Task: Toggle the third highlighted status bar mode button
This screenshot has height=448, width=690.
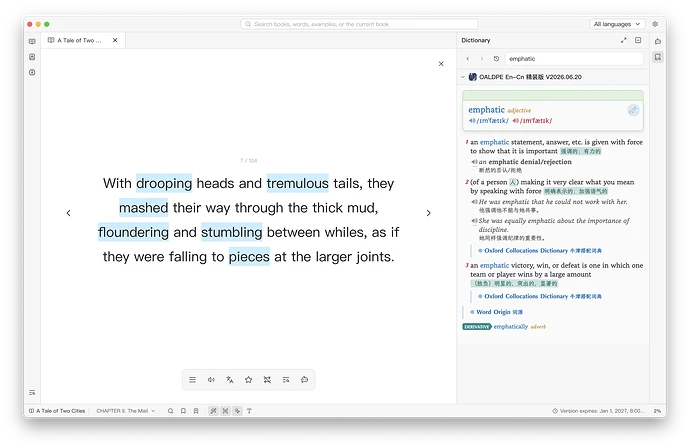Action: coord(237,411)
